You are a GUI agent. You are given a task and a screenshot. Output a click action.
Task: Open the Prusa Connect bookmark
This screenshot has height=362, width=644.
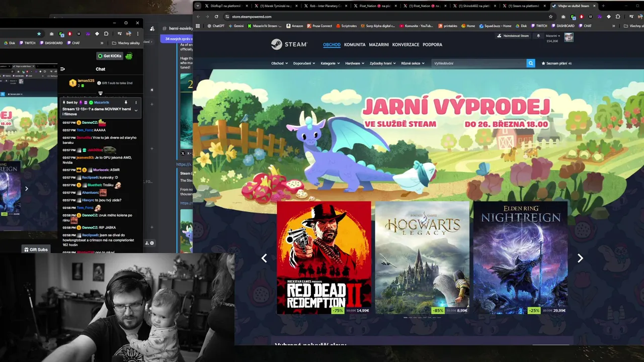click(x=319, y=26)
